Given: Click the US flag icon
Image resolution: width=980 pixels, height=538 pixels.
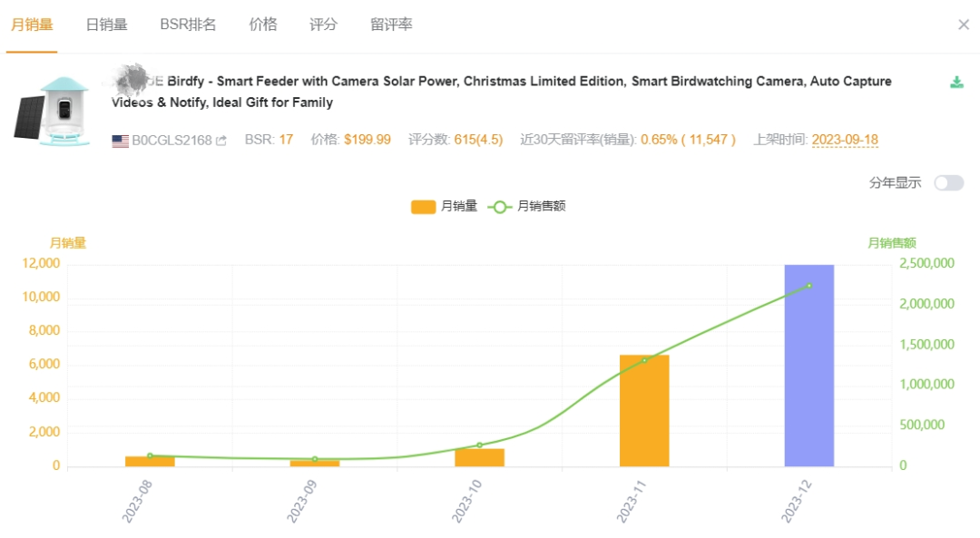Looking at the screenshot, I should [x=120, y=141].
